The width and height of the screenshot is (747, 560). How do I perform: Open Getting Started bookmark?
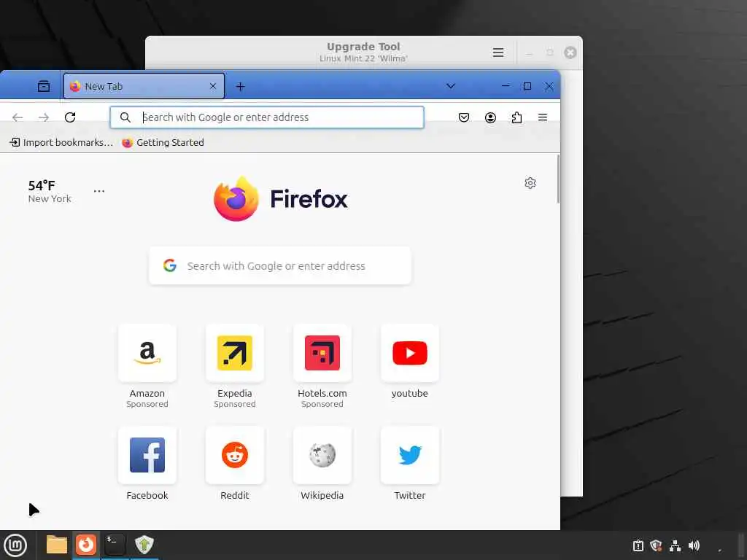163,142
